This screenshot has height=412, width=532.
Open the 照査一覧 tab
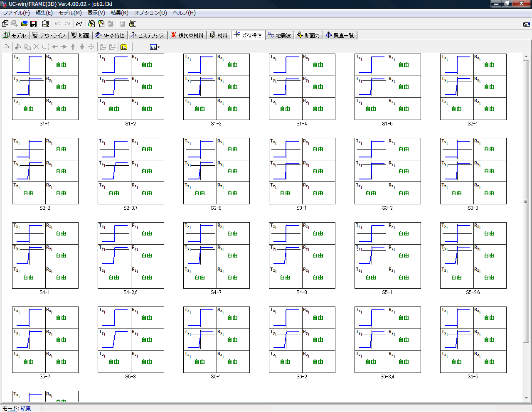[340, 35]
